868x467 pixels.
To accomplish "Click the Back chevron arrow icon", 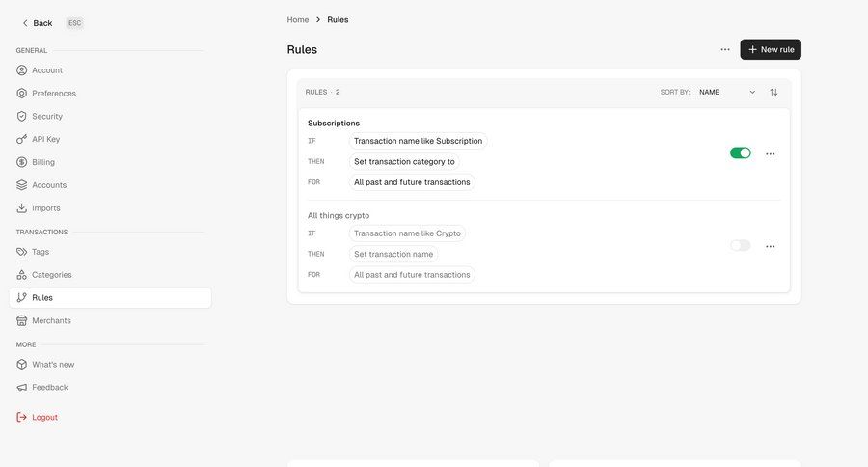I will point(25,23).
